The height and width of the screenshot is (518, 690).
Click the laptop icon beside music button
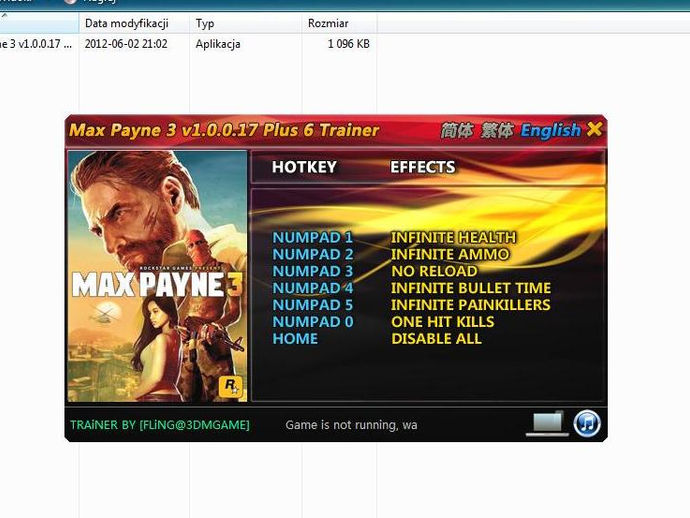547,423
